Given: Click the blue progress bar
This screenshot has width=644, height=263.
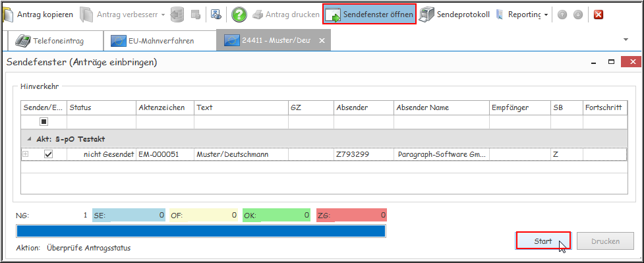Looking at the screenshot, I should [201, 231].
